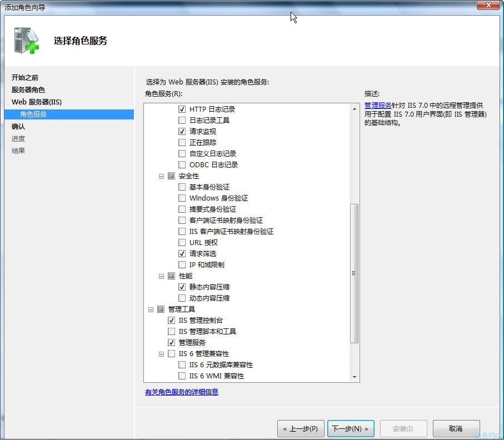Uncheck the HTTP 日志记录 checkbox

[x=182, y=109]
